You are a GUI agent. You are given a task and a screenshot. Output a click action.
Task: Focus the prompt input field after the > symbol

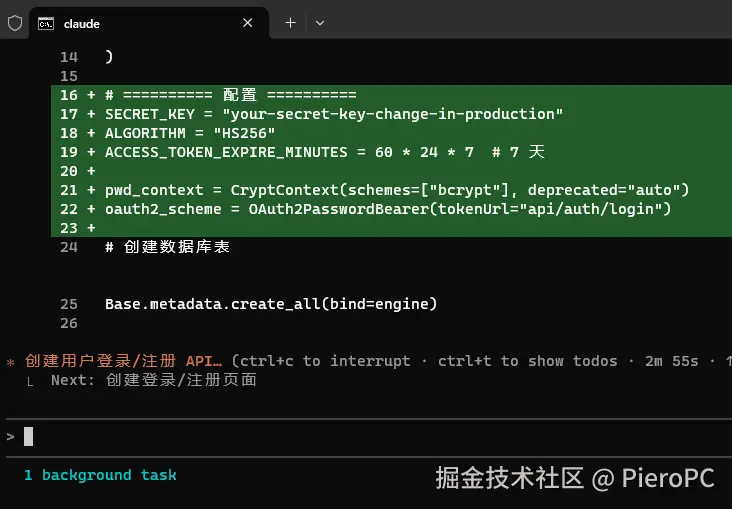pyautogui.click(x=300, y=436)
